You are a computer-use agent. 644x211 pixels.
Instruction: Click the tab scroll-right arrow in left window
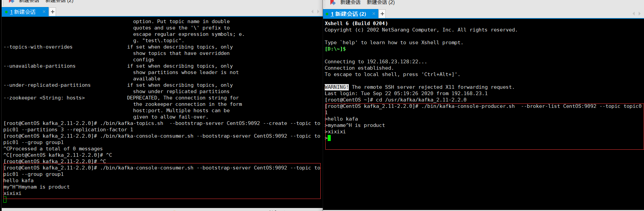pyautogui.click(x=318, y=12)
